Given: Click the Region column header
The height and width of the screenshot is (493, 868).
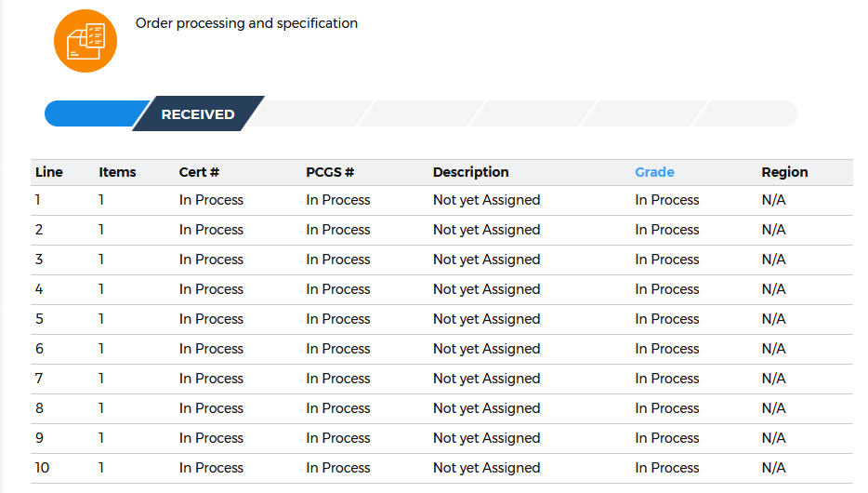Looking at the screenshot, I should pos(784,172).
